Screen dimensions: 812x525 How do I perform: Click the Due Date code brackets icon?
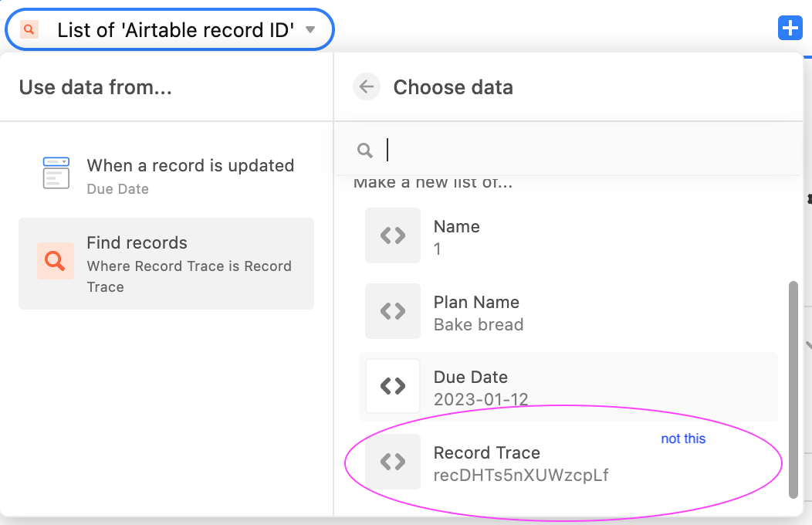pyautogui.click(x=393, y=386)
